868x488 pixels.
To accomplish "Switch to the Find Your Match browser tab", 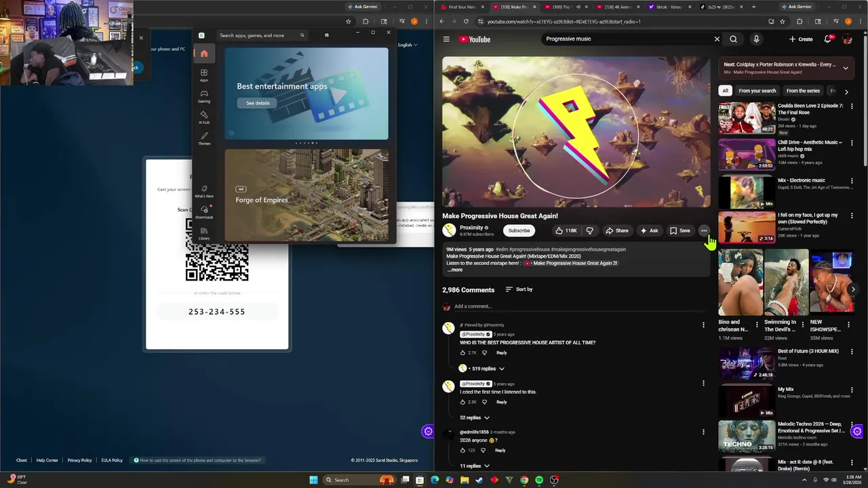I will (x=461, y=7).
